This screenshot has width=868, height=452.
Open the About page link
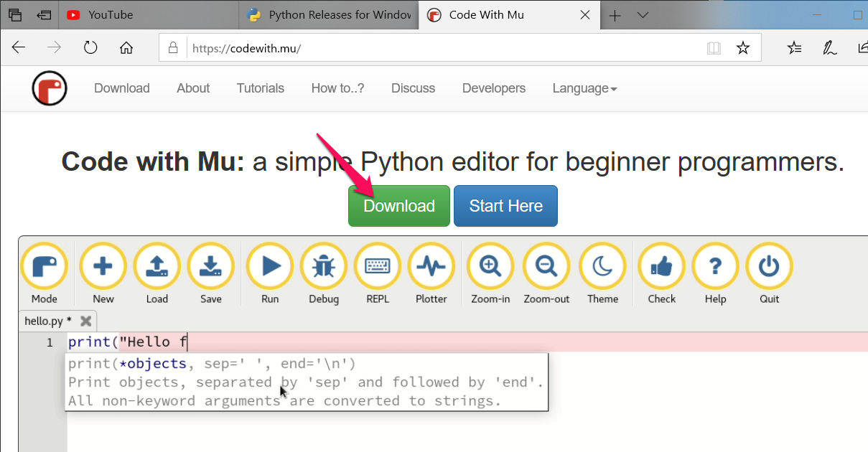[193, 88]
